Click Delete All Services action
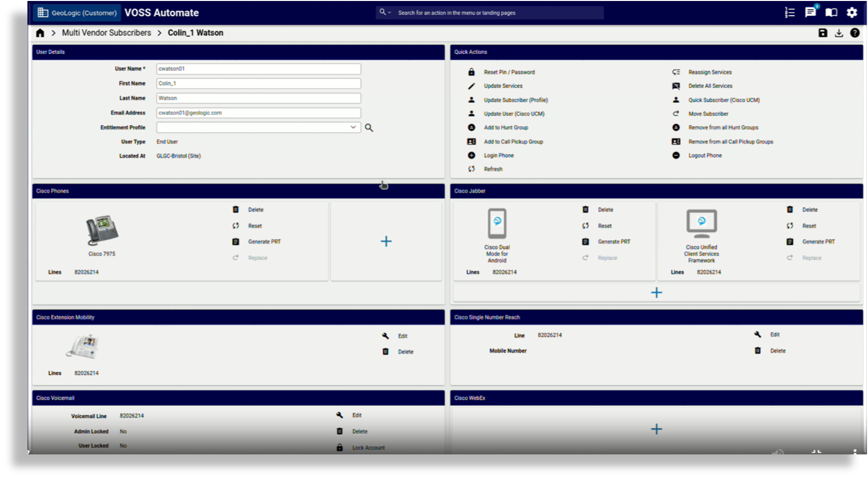868x479 pixels. click(x=710, y=86)
